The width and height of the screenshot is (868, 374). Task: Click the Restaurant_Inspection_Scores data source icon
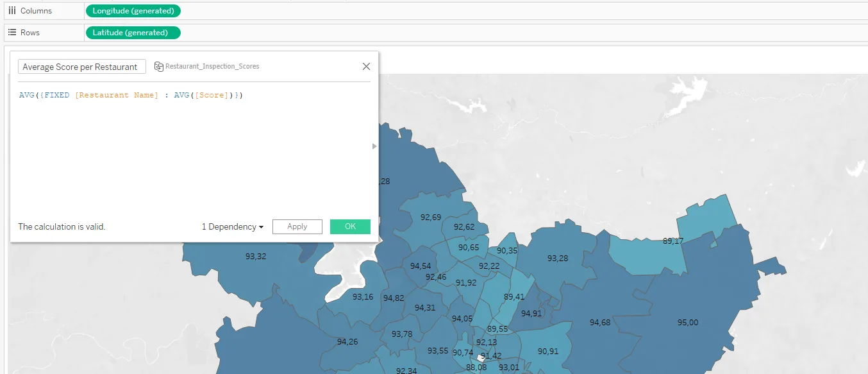pos(159,67)
